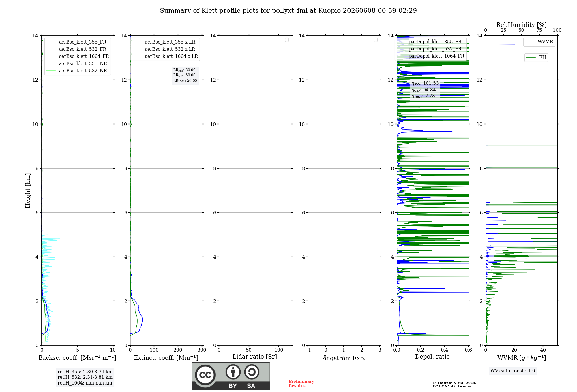577x392 pixels.
Task: Click the η1064: 2.28 annotation
Action: (423, 96)
